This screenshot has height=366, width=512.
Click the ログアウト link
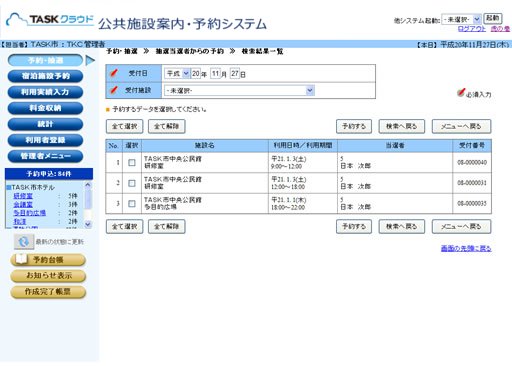pyautogui.click(x=472, y=29)
